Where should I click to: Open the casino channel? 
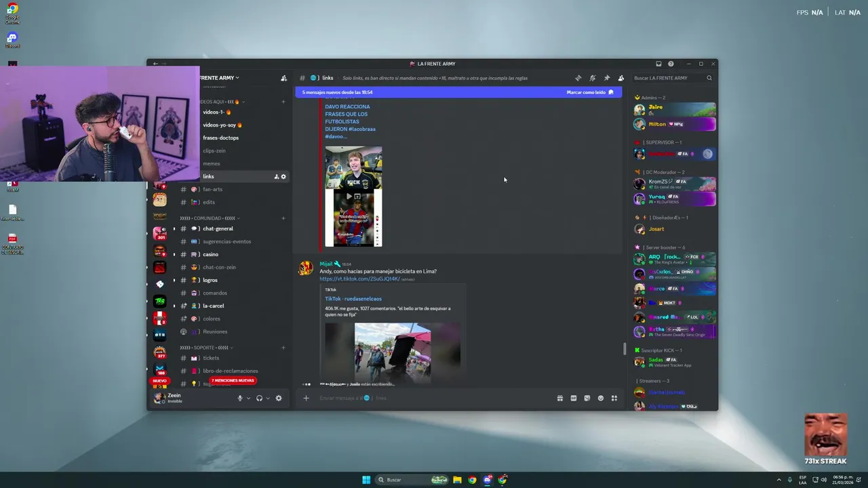pyautogui.click(x=233, y=254)
